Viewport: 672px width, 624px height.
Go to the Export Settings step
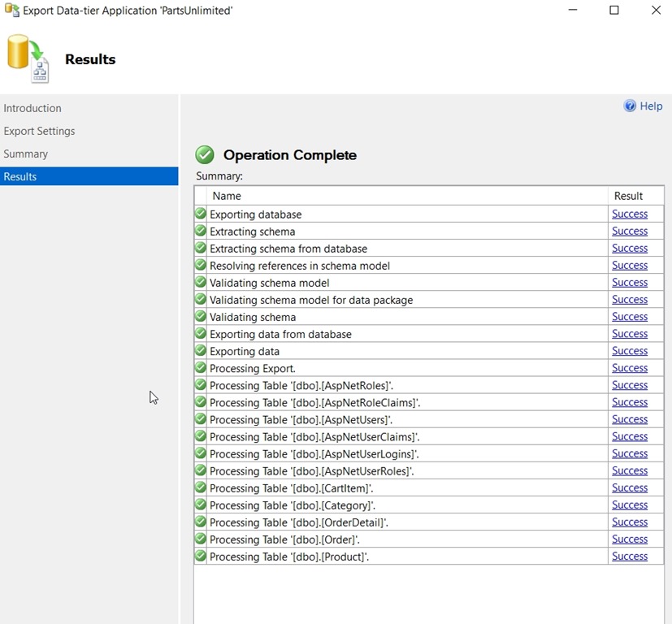39,131
